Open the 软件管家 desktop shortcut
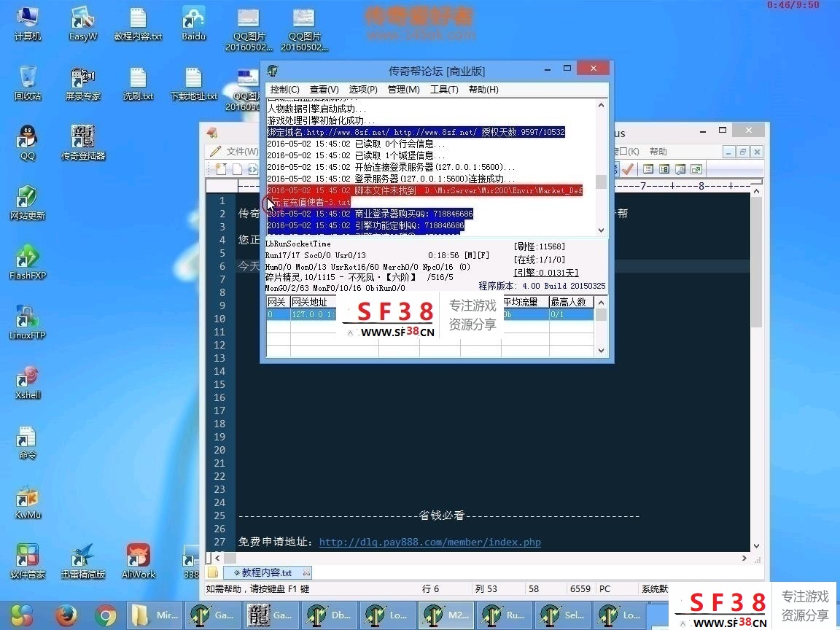Image resolution: width=840 pixels, height=630 pixels. pyautogui.click(x=27, y=561)
